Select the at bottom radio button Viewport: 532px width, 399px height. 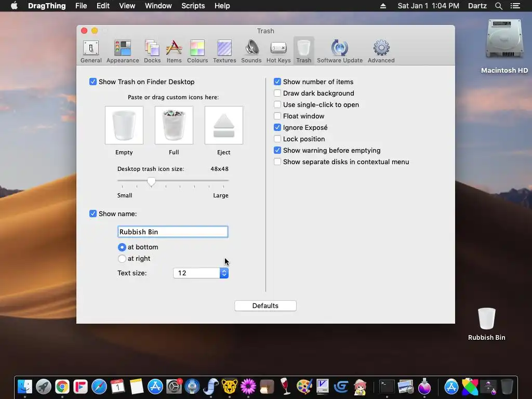pos(122,247)
